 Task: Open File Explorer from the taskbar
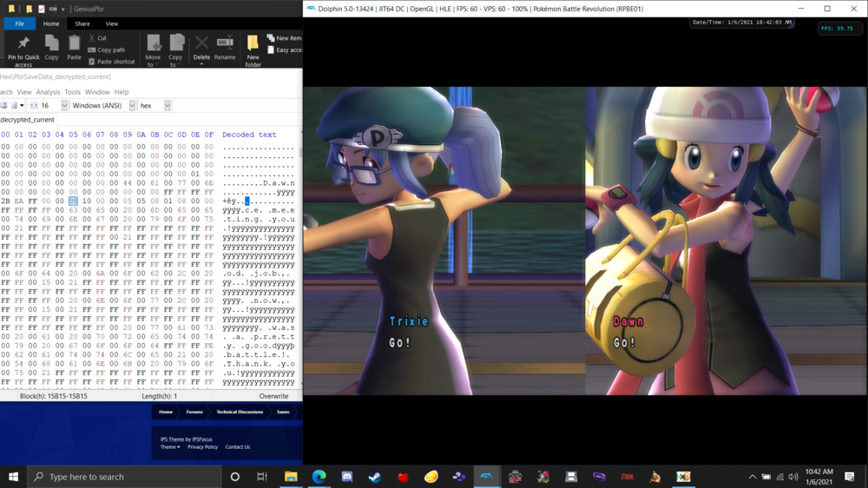click(x=291, y=477)
